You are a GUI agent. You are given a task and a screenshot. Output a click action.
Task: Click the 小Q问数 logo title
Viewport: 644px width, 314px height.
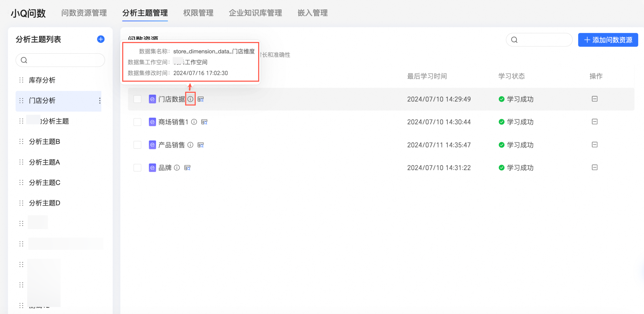[28, 13]
